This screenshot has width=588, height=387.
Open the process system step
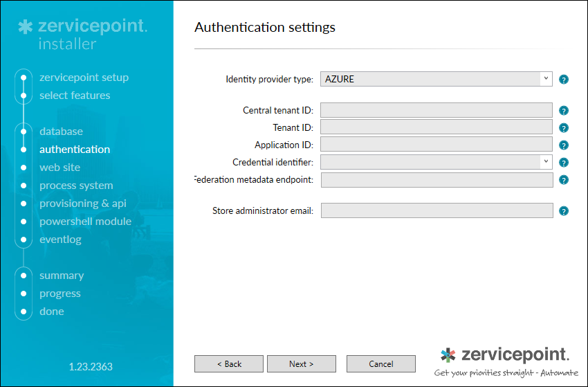pos(76,186)
